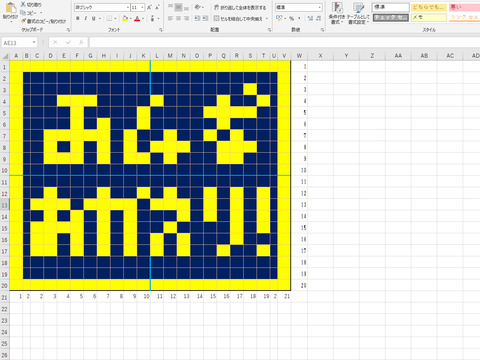Click the insert function fx icon
The height and width of the screenshot is (360, 480).
coord(81,42)
